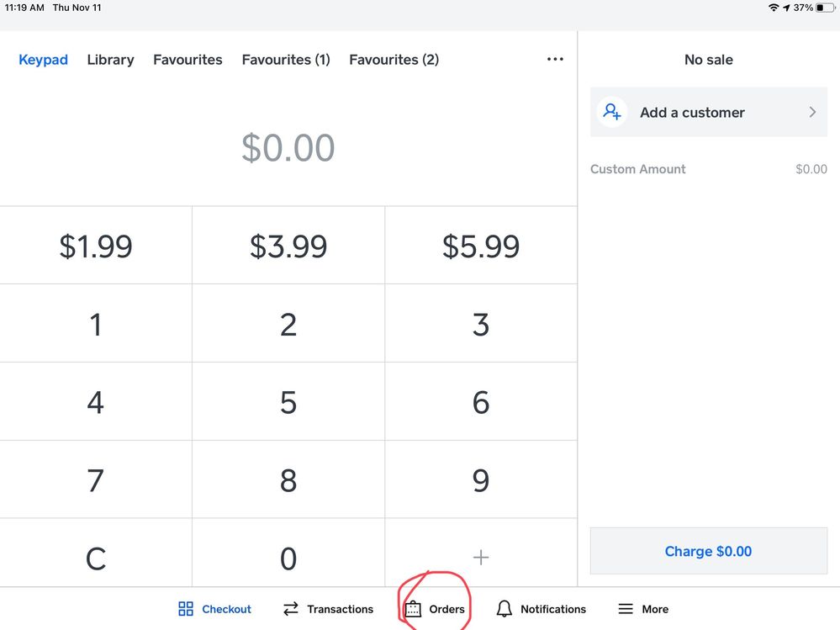Switch to the Library tab
Screen dimensions: 840x630
coord(110,60)
